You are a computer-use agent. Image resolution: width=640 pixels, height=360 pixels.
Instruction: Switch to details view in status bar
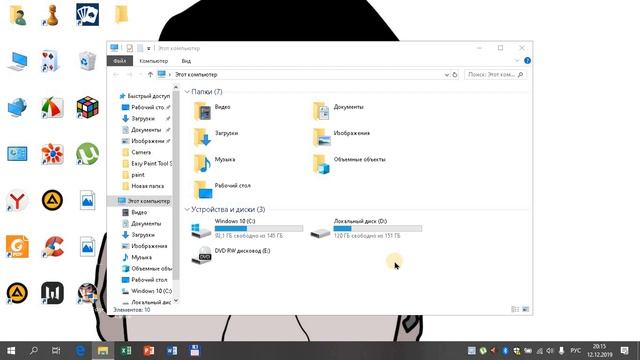pos(515,309)
